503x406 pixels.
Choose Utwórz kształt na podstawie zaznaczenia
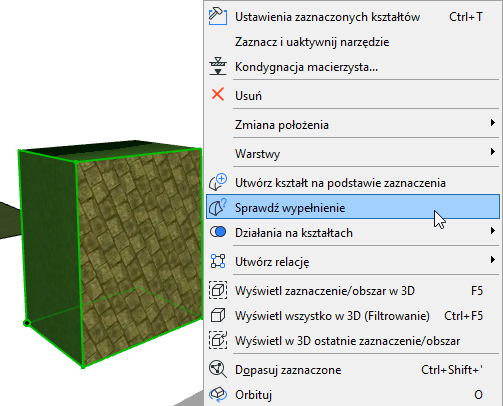[x=353, y=183]
